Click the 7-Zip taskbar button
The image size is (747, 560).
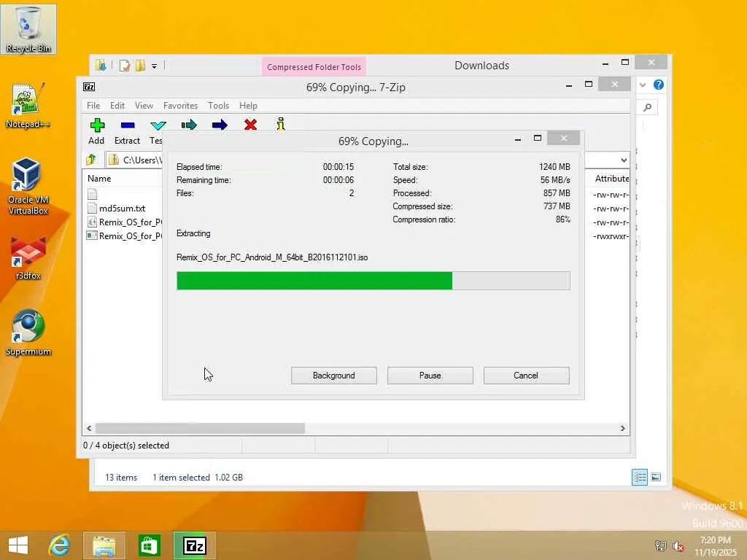click(194, 545)
